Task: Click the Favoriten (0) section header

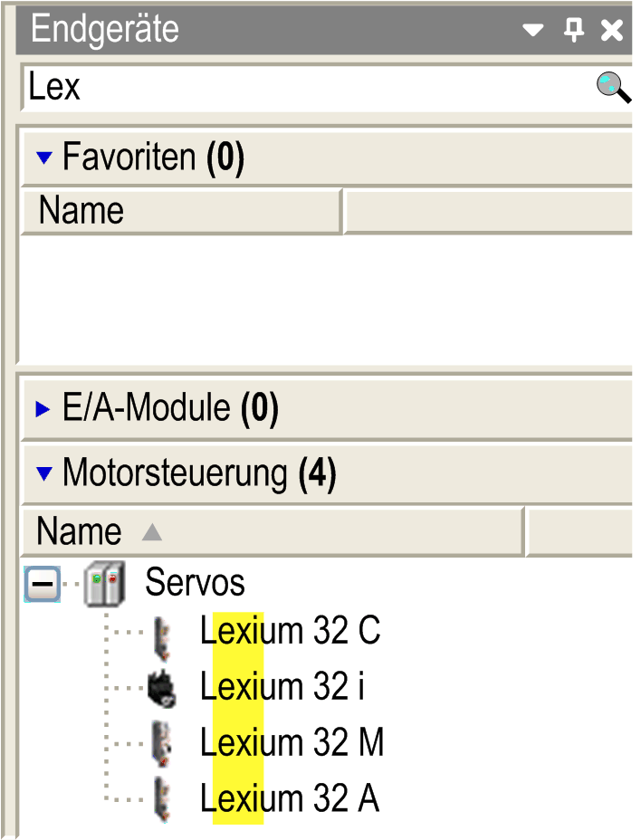Action: (x=327, y=157)
